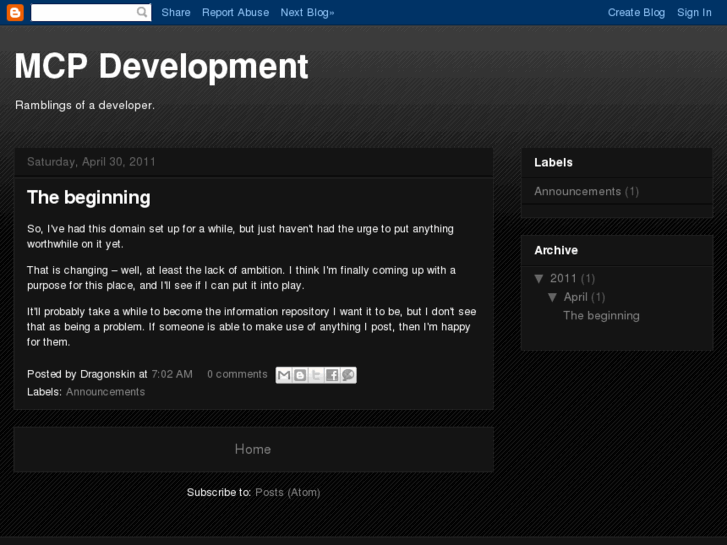Viewport: 727px width, 545px height.
Task: Click the search magnifier icon
Action: 143,12
